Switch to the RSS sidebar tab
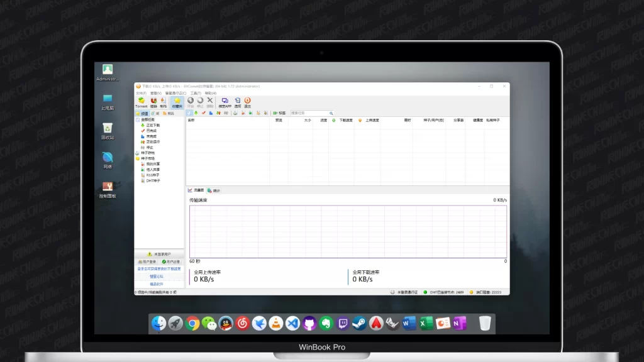The height and width of the screenshot is (362, 644). point(168,114)
